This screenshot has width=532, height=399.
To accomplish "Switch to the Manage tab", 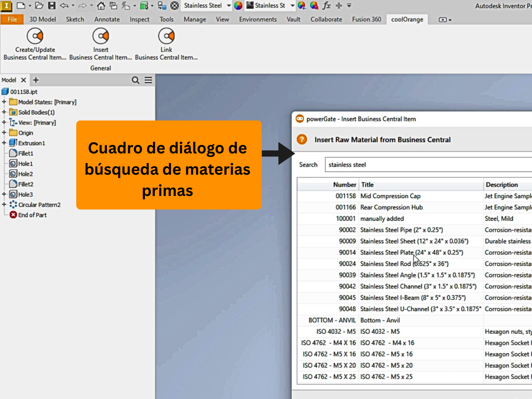I will pyautogui.click(x=195, y=20).
